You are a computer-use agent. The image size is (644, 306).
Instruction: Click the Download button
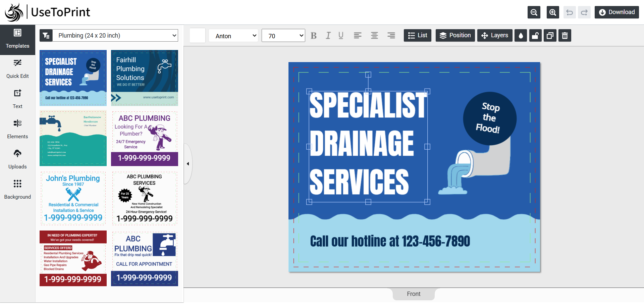(616, 12)
